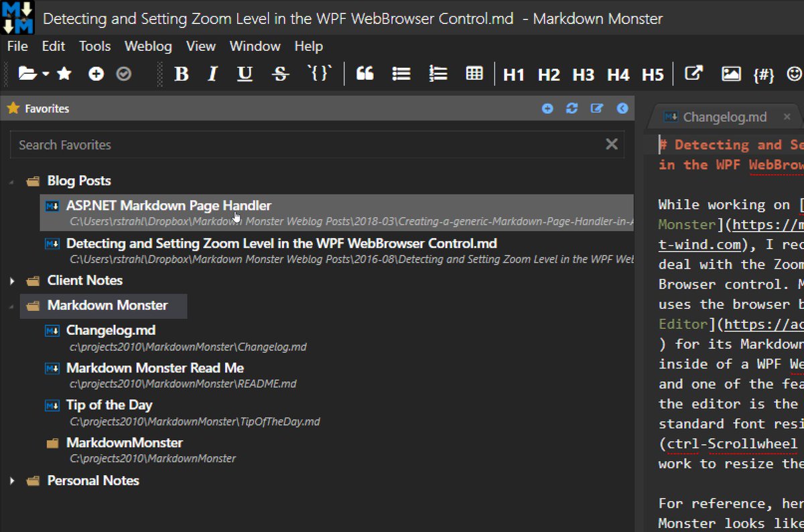Select the Personal Notes folder

[93, 480]
